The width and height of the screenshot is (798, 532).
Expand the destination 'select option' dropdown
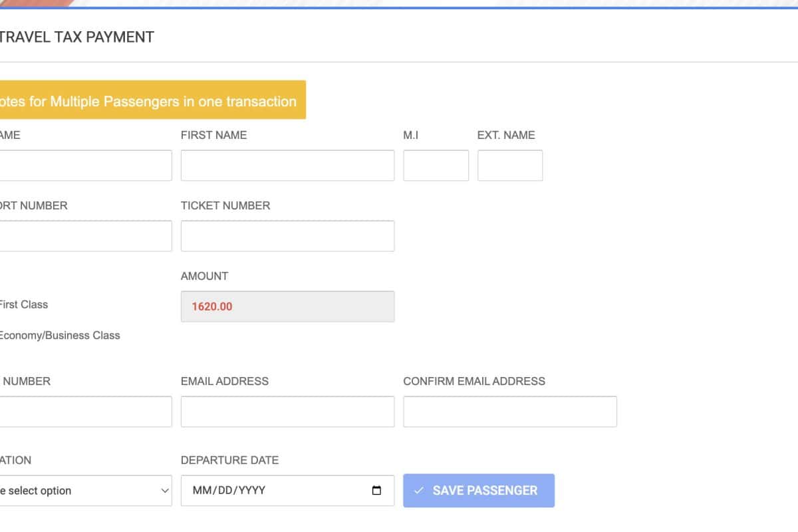pyautogui.click(x=85, y=491)
